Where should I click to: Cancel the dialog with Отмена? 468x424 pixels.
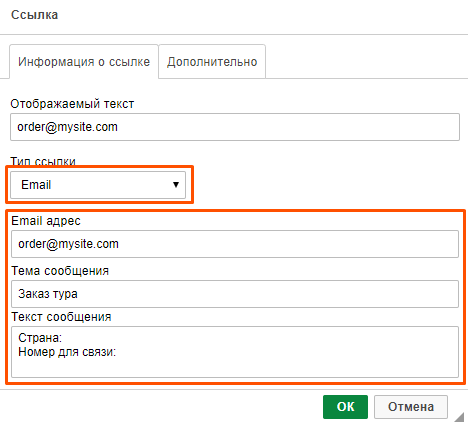[411, 407]
